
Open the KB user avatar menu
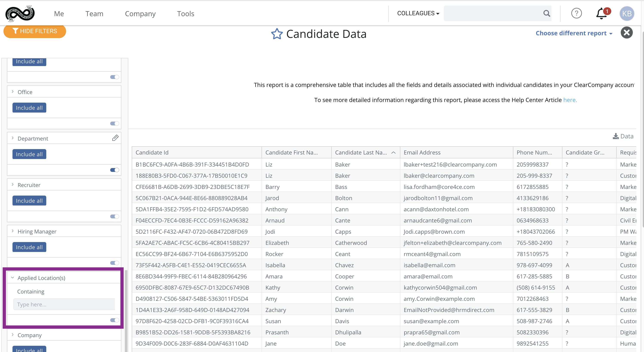[x=627, y=14]
